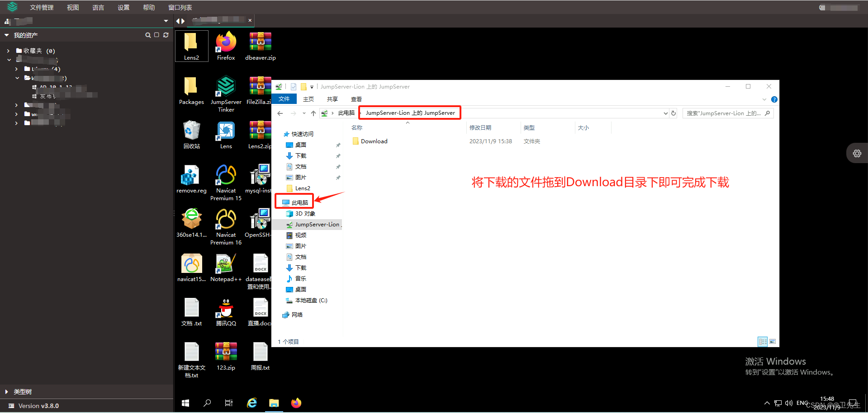Open the 文件管理 menu
The width and height of the screenshot is (868, 413).
pos(41,7)
